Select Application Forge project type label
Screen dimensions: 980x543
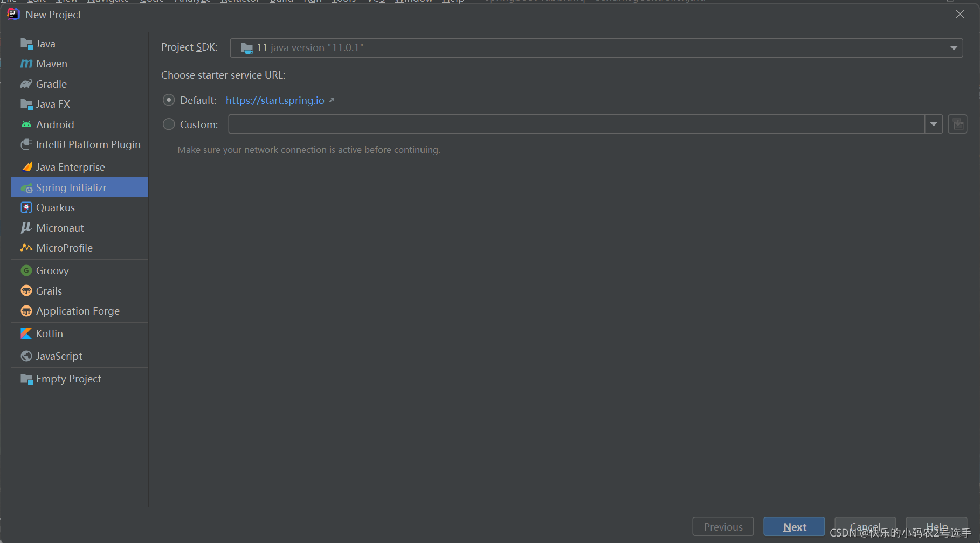(x=78, y=311)
